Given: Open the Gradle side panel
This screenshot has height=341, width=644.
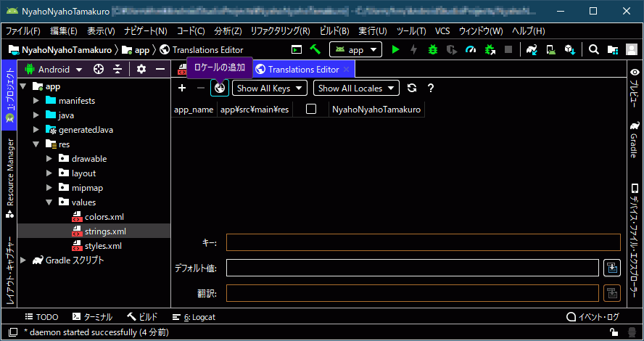Looking at the screenshot, I should [x=635, y=139].
